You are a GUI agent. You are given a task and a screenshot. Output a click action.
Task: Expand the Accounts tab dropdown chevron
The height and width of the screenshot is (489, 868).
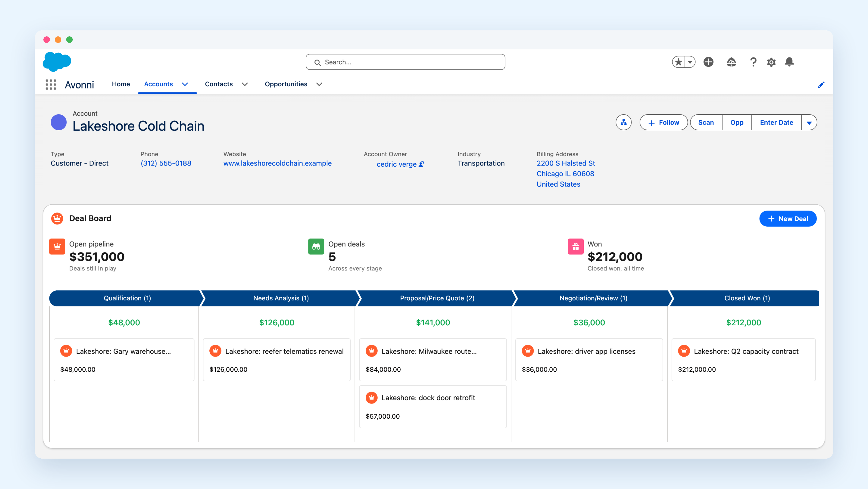coord(185,84)
